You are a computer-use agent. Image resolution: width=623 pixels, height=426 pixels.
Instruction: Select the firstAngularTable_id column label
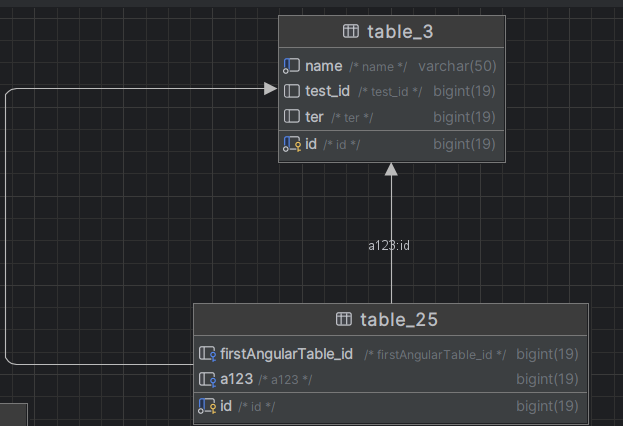click(x=287, y=353)
